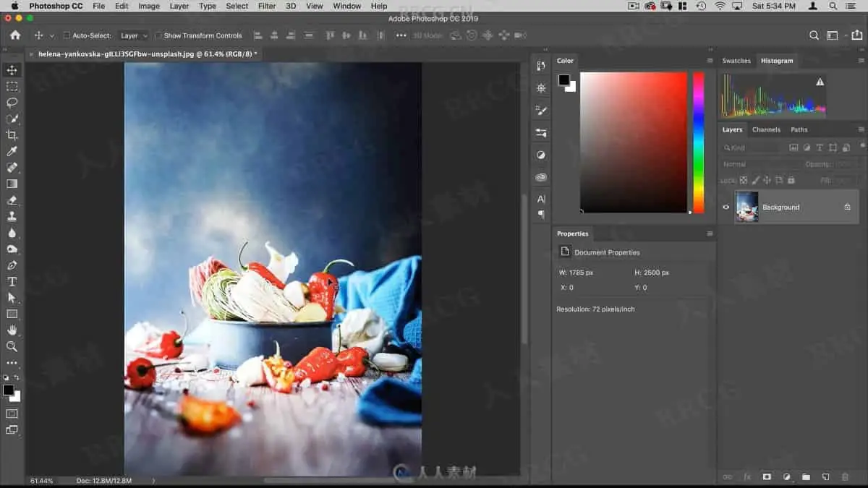Viewport: 868px width, 488px height.
Task: Select the Clone Stamp tool
Action: [x=12, y=216]
